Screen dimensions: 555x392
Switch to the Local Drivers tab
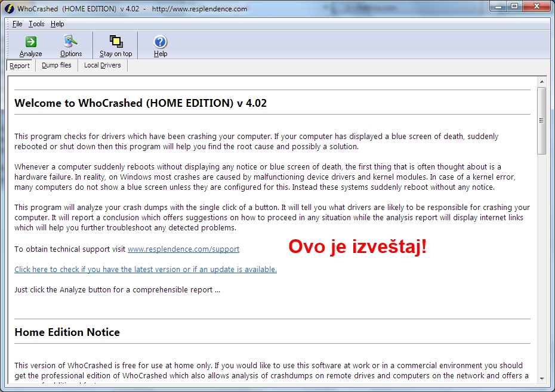[102, 65]
